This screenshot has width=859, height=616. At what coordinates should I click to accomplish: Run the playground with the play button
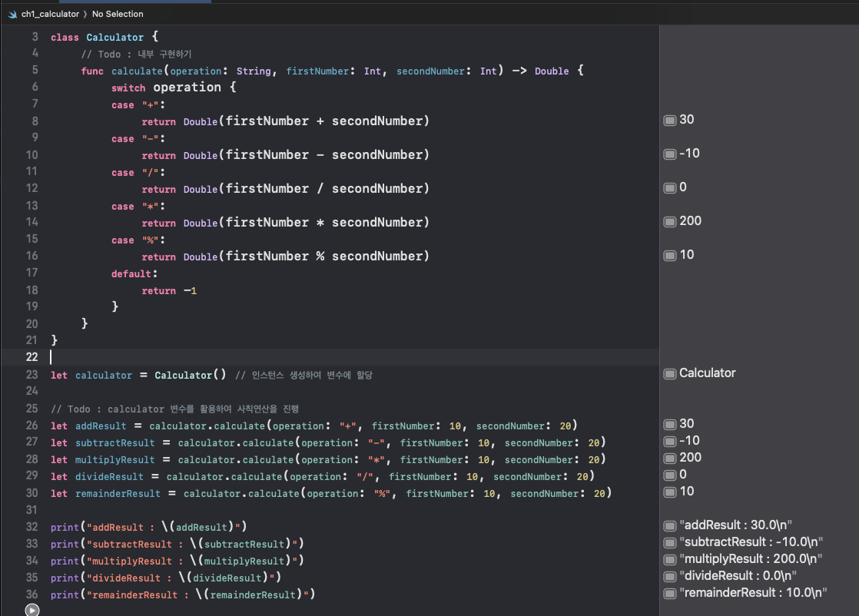(x=32, y=609)
